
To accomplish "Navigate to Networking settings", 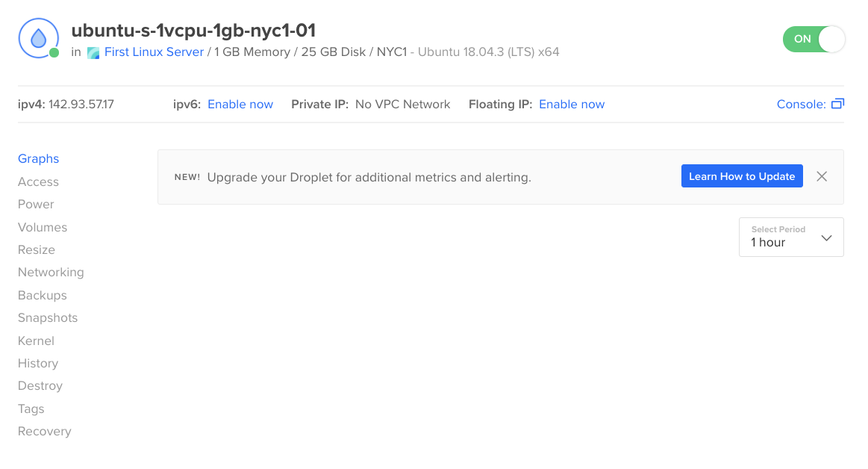I will 51,272.
